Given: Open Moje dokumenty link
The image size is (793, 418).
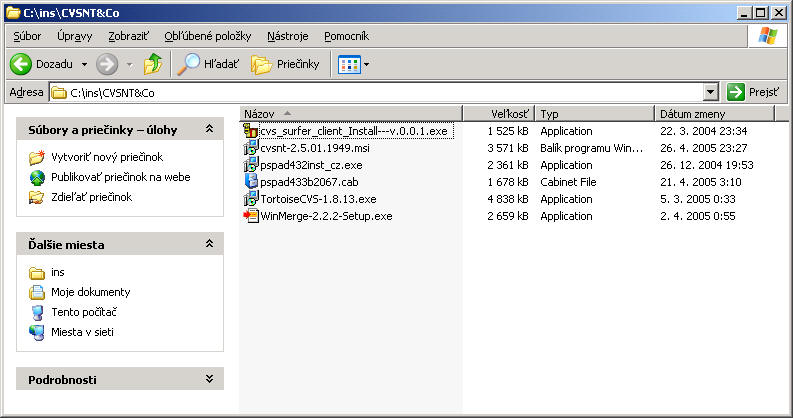Looking at the screenshot, I should pos(90,292).
